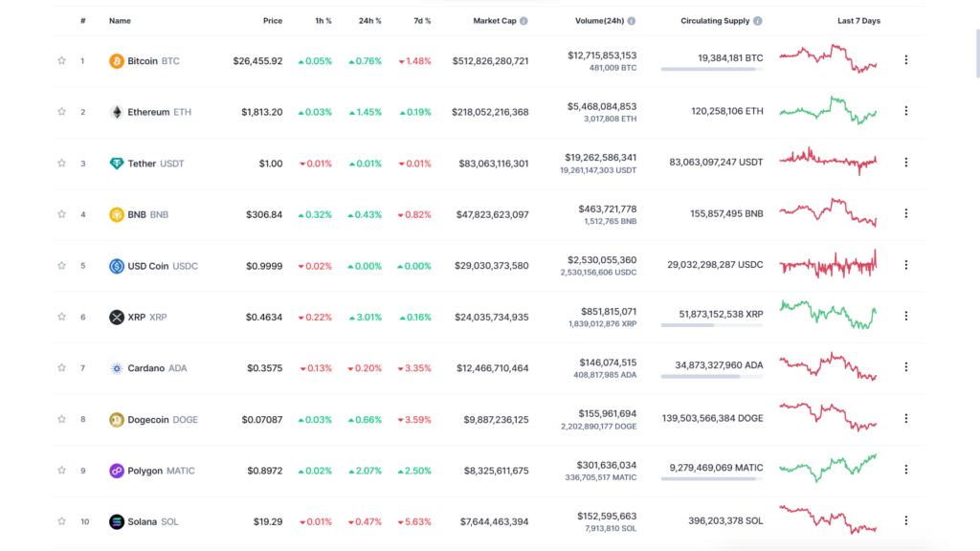Sort the table by Price column
This screenshot has height=551, width=980.
273,20
